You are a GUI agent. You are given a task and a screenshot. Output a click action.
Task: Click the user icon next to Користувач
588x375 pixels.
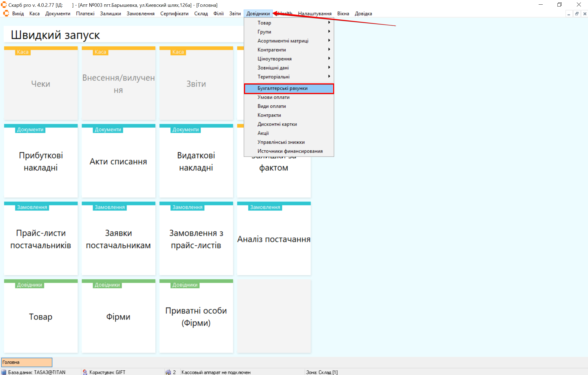85,372
